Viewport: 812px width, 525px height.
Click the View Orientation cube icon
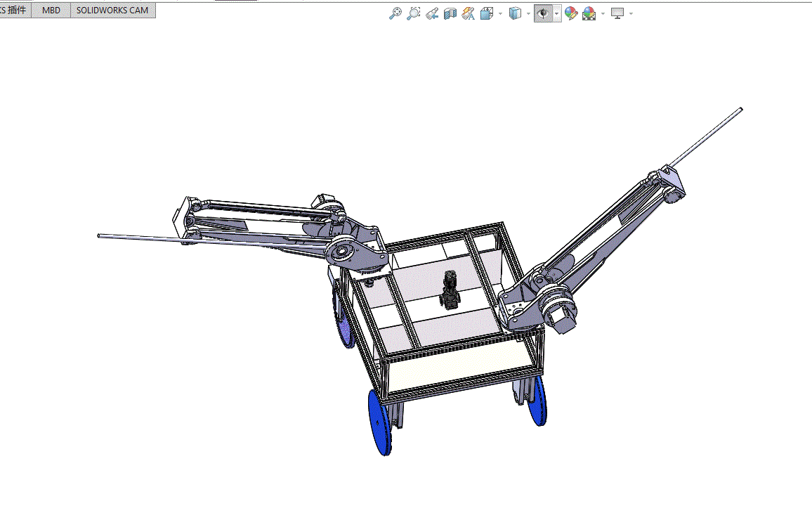point(486,13)
